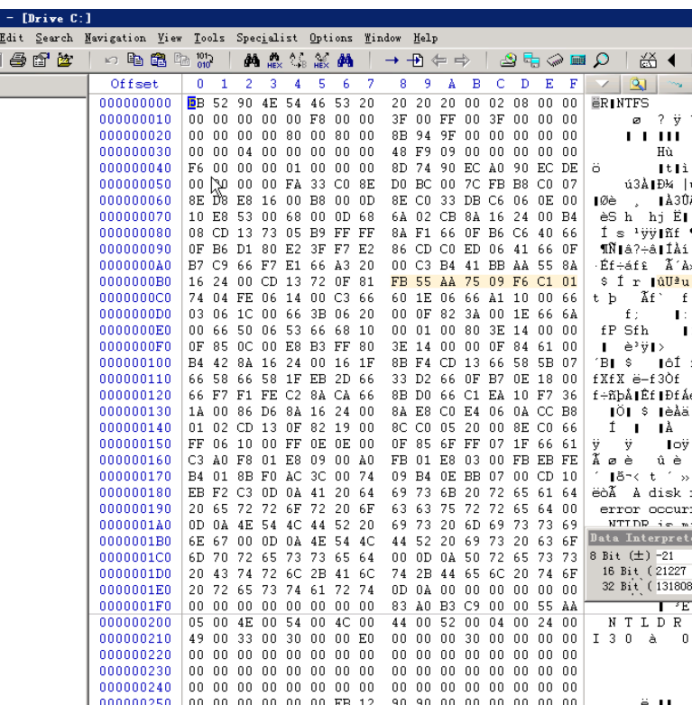Click the teal calculator-style toolbar icon

coord(578,60)
